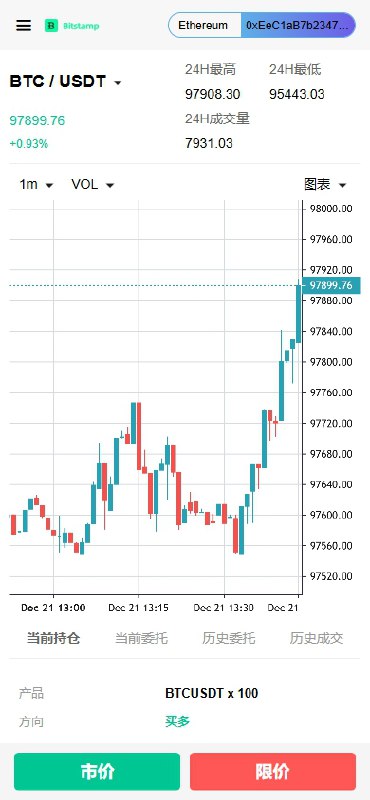Expand the BTC / USDT pair selector
The width and height of the screenshot is (370, 800).
(x=65, y=82)
